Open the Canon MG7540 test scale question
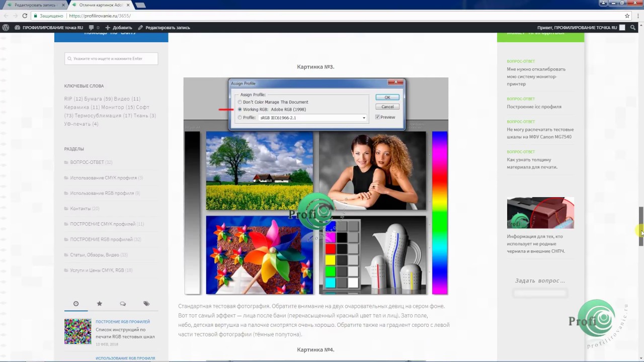644x362 pixels. (539, 133)
